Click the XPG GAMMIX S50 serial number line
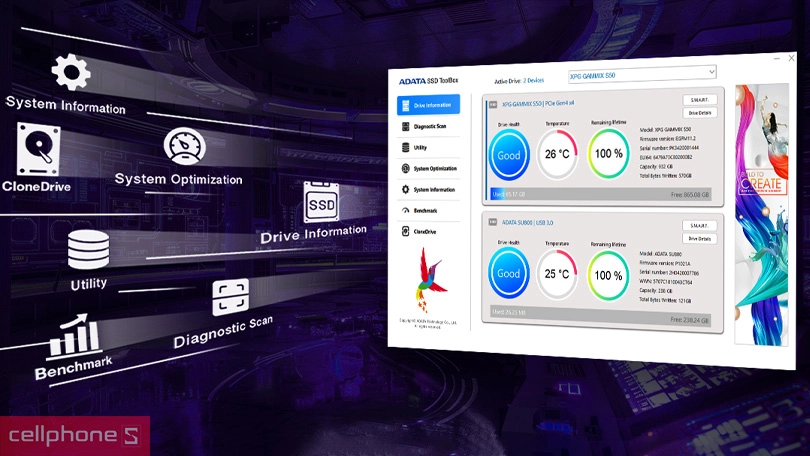Image resolution: width=810 pixels, height=456 pixels. coord(669,148)
